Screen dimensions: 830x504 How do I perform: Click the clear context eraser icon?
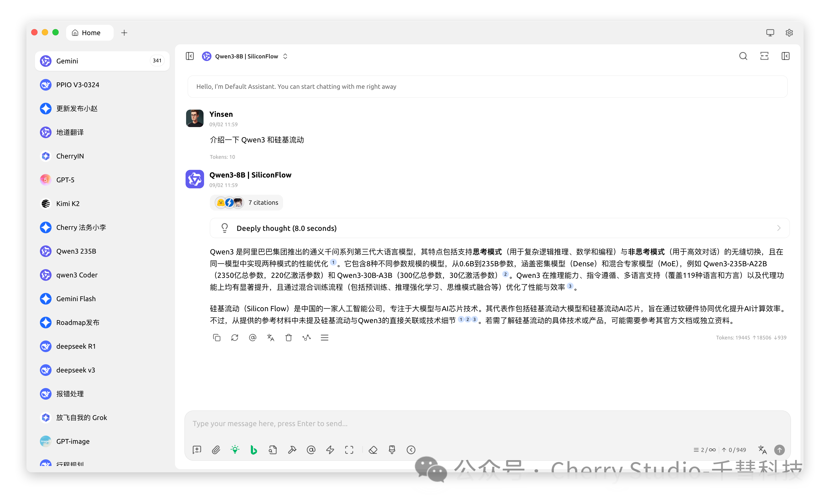[x=373, y=450]
